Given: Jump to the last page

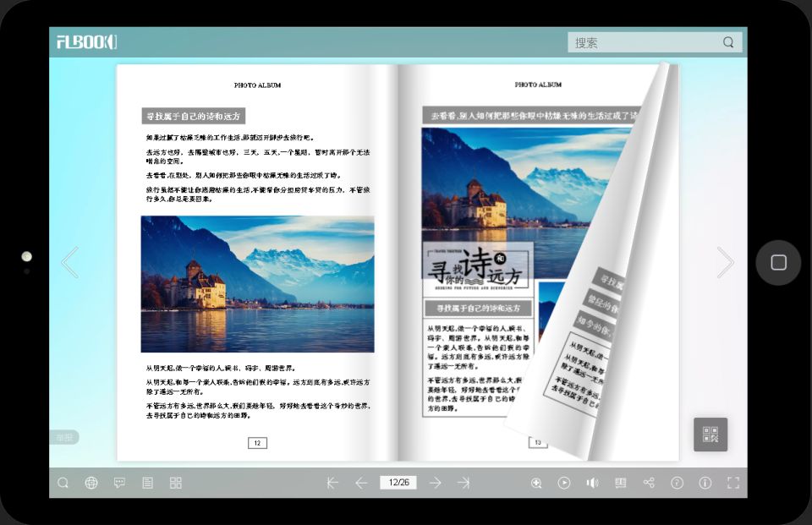Looking at the screenshot, I should (464, 483).
